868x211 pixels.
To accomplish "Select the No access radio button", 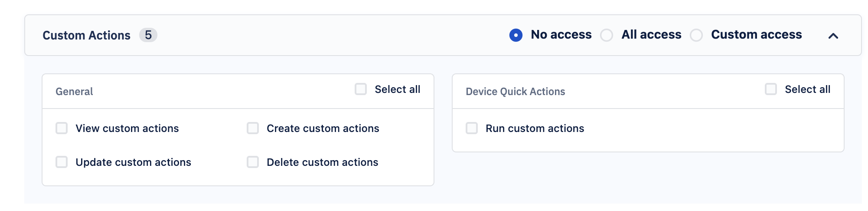I will pyautogui.click(x=516, y=35).
